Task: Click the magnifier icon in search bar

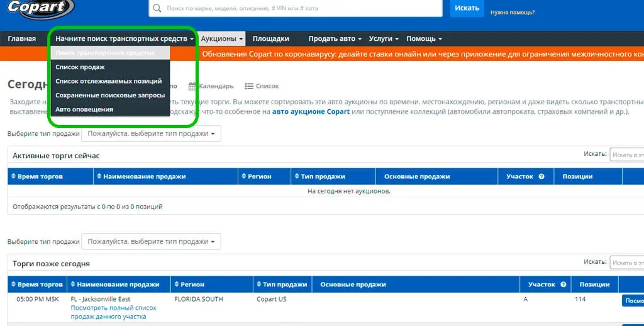Action: coord(157,8)
